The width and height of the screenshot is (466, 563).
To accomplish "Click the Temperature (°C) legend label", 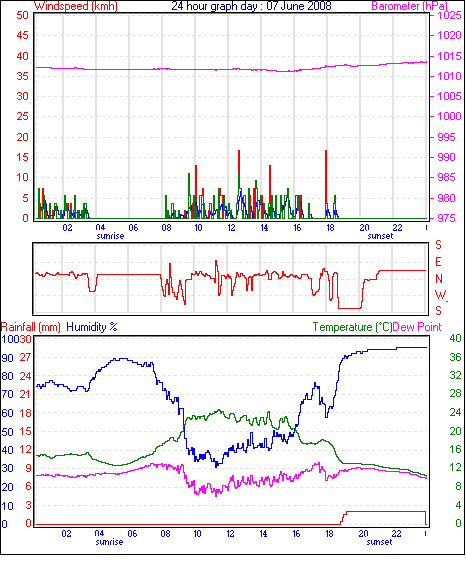I will coord(352,327).
